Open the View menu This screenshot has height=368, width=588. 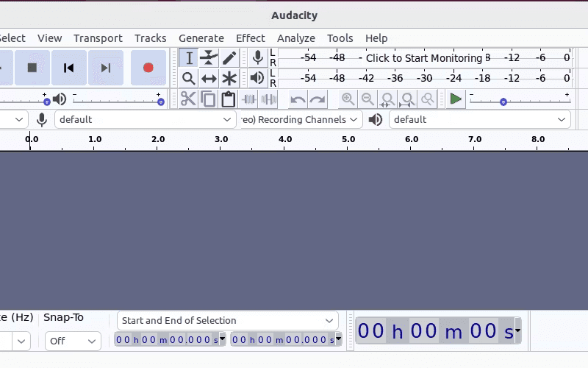[x=49, y=38]
